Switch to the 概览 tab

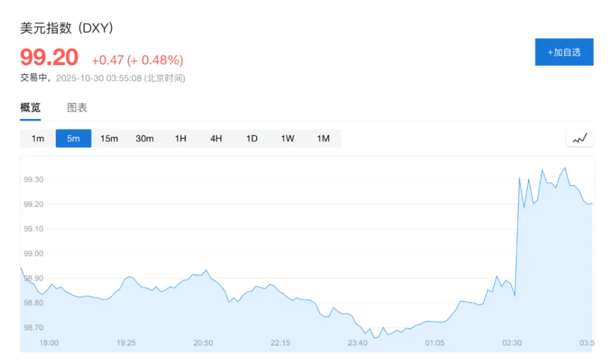(x=30, y=107)
